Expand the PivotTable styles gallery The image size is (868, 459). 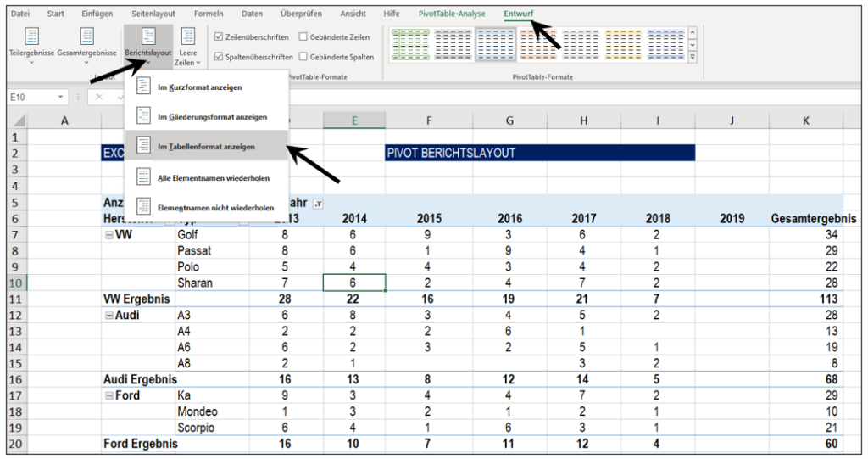[693, 57]
